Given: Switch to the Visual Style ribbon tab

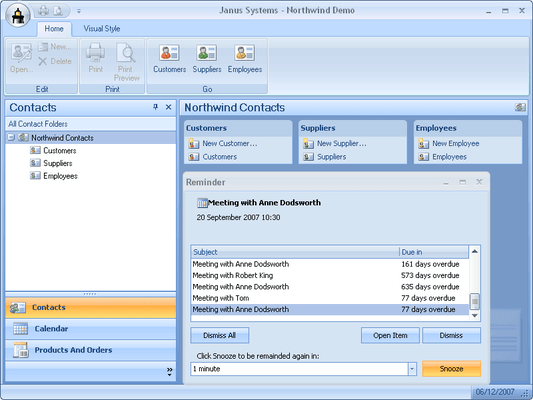Looking at the screenshot, I should coord(102,29).
